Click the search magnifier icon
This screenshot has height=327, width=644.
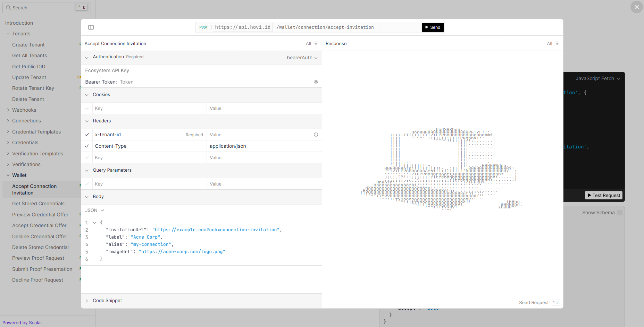(x=8, y=8)
